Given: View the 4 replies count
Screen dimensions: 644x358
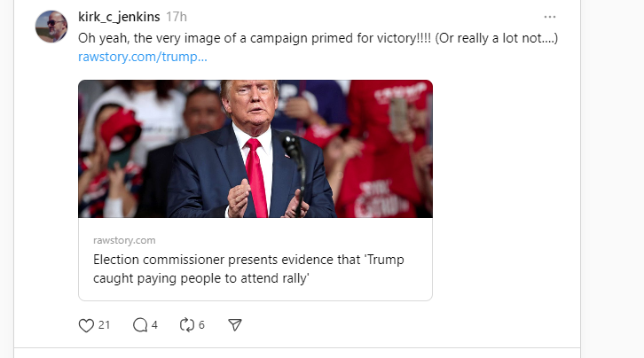Looking at the screenshot, I should pyautogui.click(x=154, y=325).
